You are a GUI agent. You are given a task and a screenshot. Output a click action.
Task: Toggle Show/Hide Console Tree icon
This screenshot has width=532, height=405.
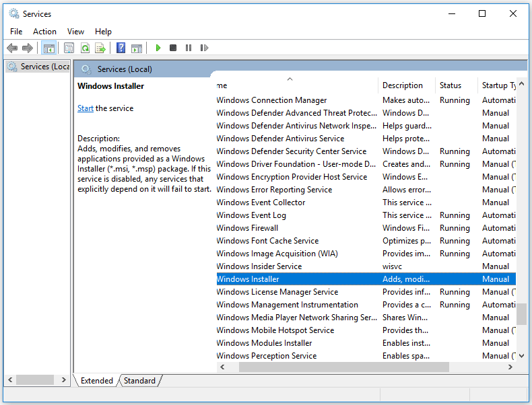(x=48, y=48)
